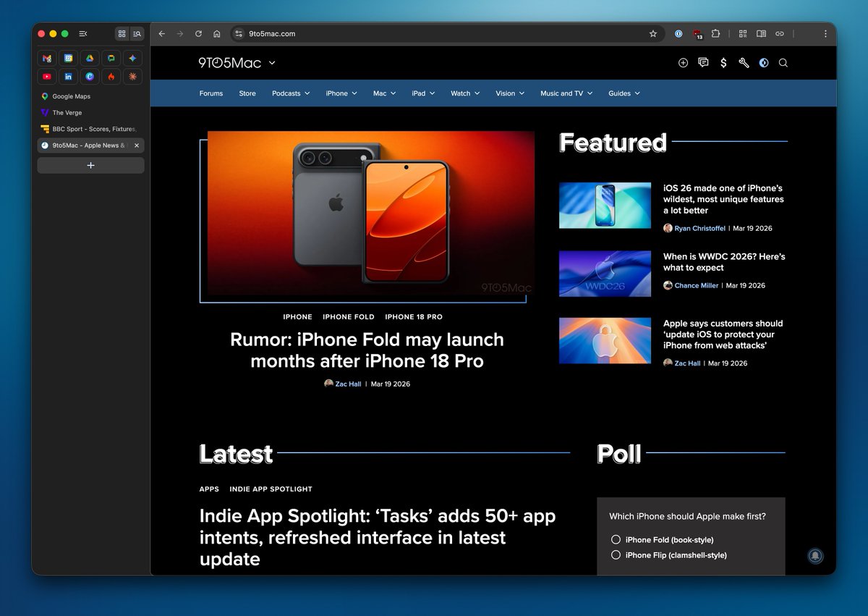The image size is (868, 616).
Task: Open the 1Password extension
Action: [678, 33]
